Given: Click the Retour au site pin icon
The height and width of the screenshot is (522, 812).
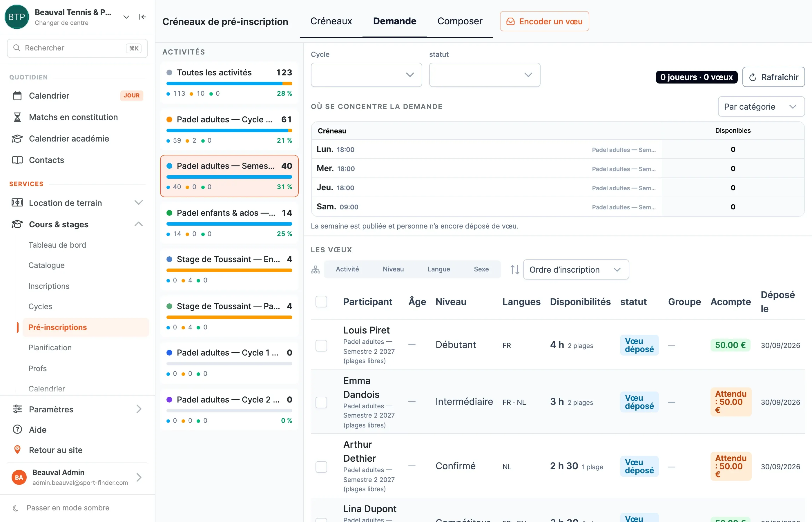Looking at the screenshot, I should click(x=17, y=450).
